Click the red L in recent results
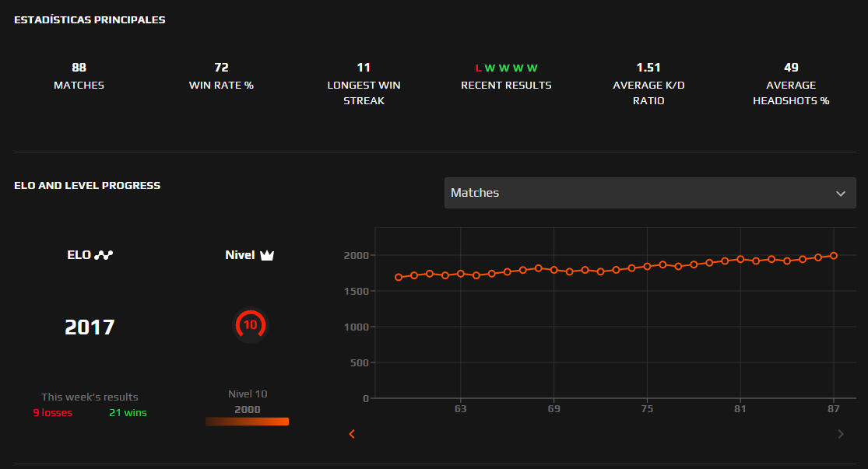The image size is (868, 469). coord(478,68)
